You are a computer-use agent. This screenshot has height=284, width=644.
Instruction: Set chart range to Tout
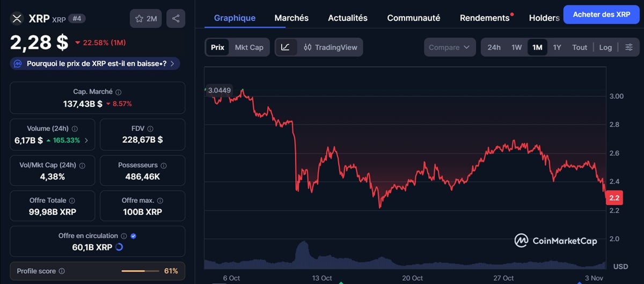[580, 47]
